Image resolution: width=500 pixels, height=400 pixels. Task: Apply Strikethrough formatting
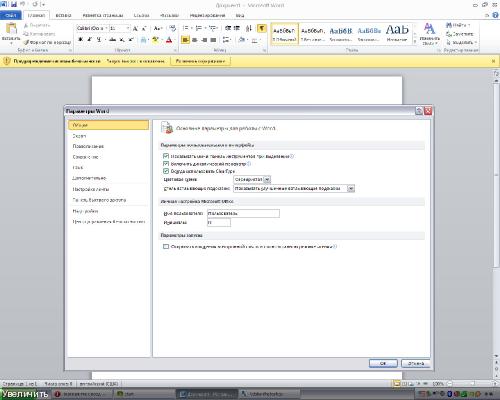click(x=113, y=40)
